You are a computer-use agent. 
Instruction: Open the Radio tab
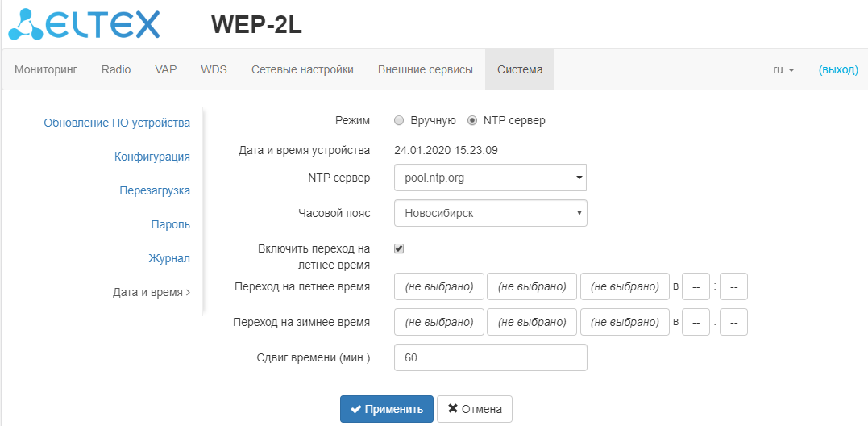[116, 69]
